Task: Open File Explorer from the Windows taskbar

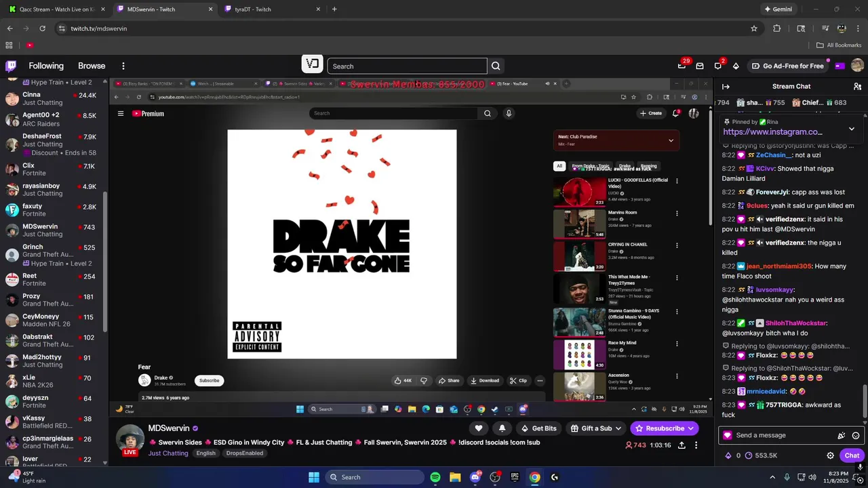Action: [x=455, y=477]
